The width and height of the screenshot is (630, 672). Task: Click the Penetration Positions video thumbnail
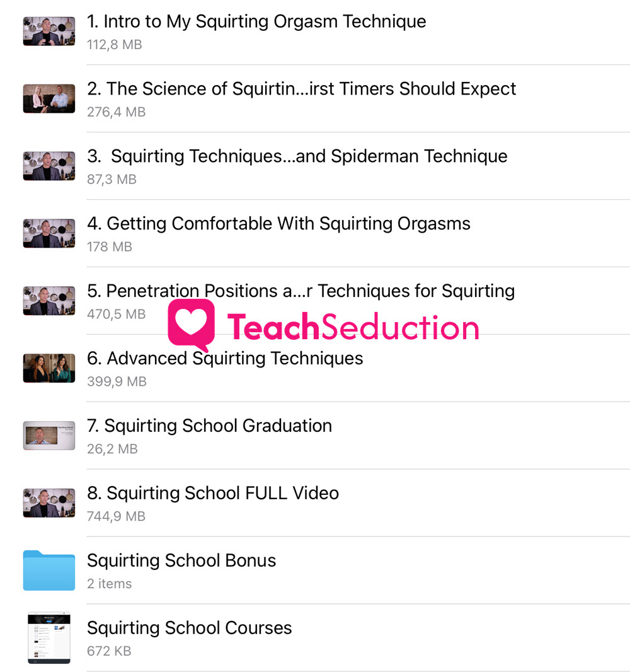pos(49,301)
